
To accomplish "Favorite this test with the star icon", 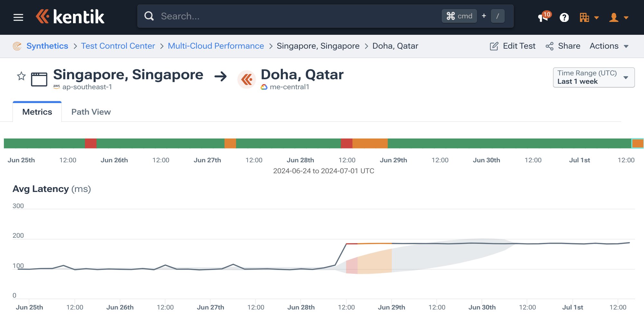I will pos(21,76).
